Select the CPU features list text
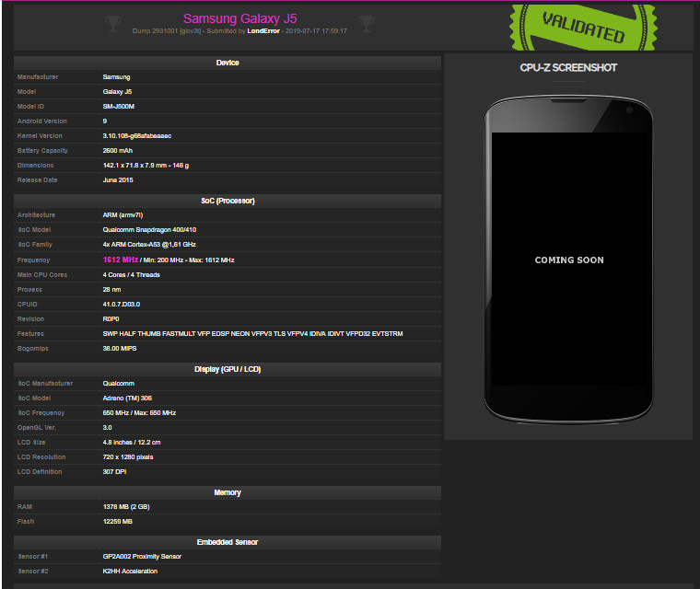 click(252, 334)
